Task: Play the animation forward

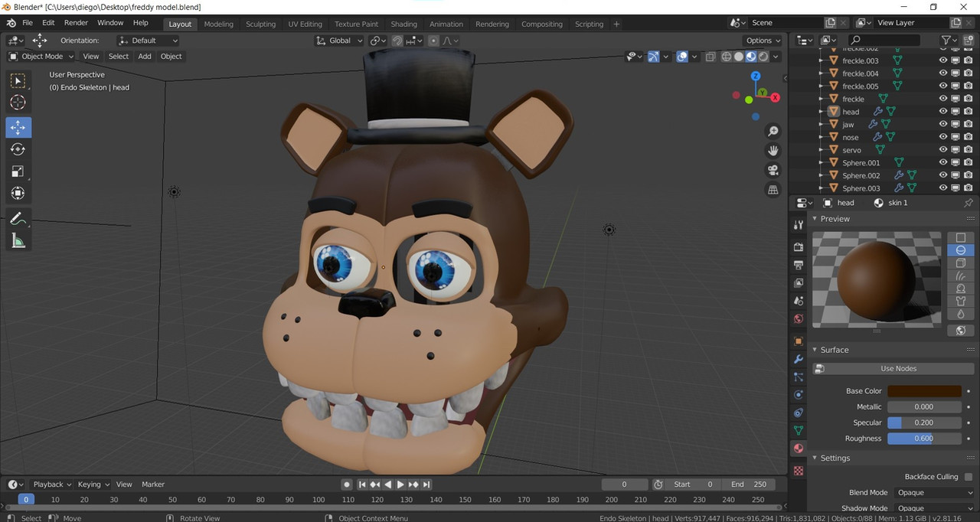Action: pos(400,484)
